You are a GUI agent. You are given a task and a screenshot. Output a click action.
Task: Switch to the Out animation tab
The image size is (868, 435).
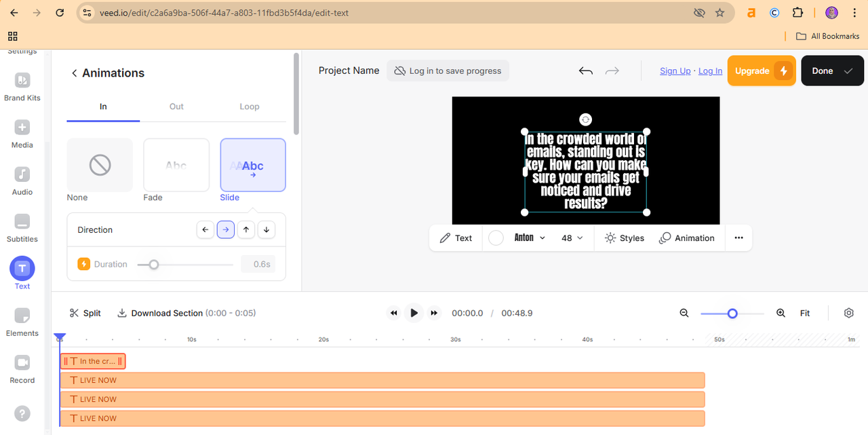[x=176, y=107]
